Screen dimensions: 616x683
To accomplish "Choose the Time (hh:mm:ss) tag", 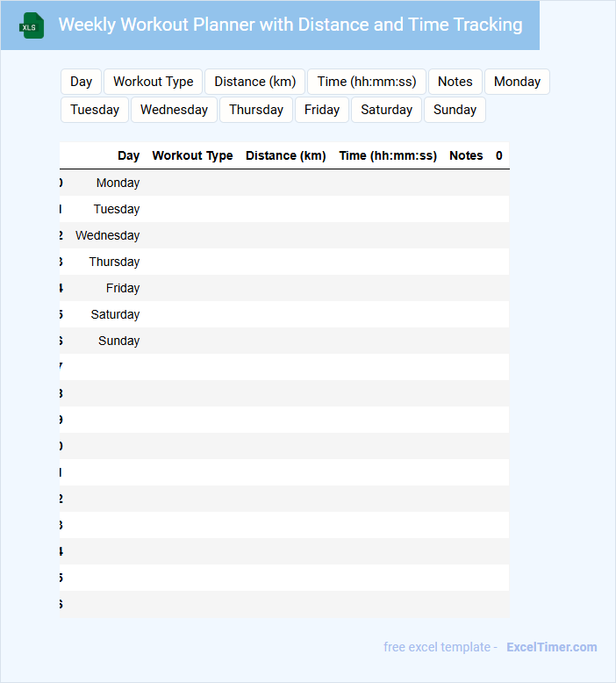I will coord(367,82).
